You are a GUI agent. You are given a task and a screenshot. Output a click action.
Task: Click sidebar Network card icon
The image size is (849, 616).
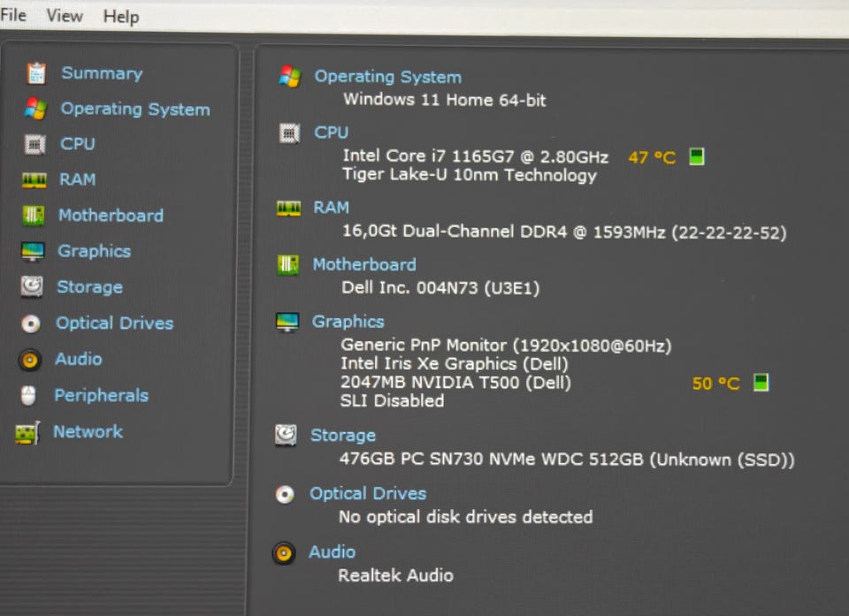[x=27, y=433]
